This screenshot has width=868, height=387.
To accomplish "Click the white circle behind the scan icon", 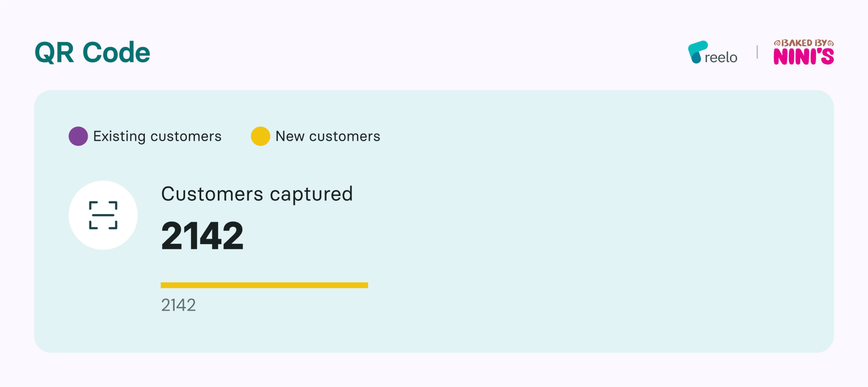I will [103, 215].
